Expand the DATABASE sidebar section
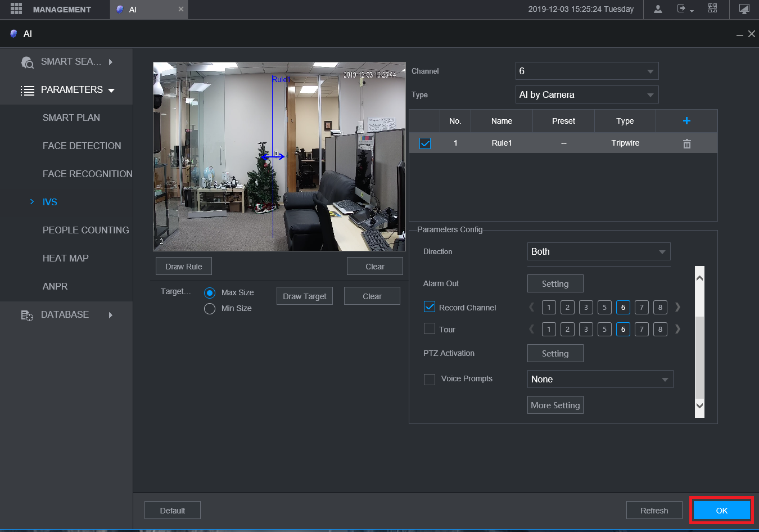This screenshot has height=532, width=759. click(x=65, y=315)
